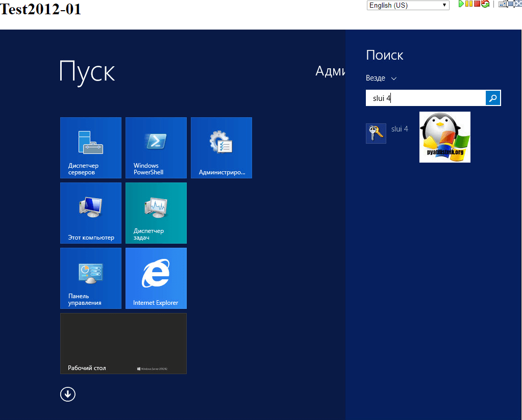Open the English (US) language dropdown
The height and width of the screenshot is (420, 522).
(x=408, y=5)
